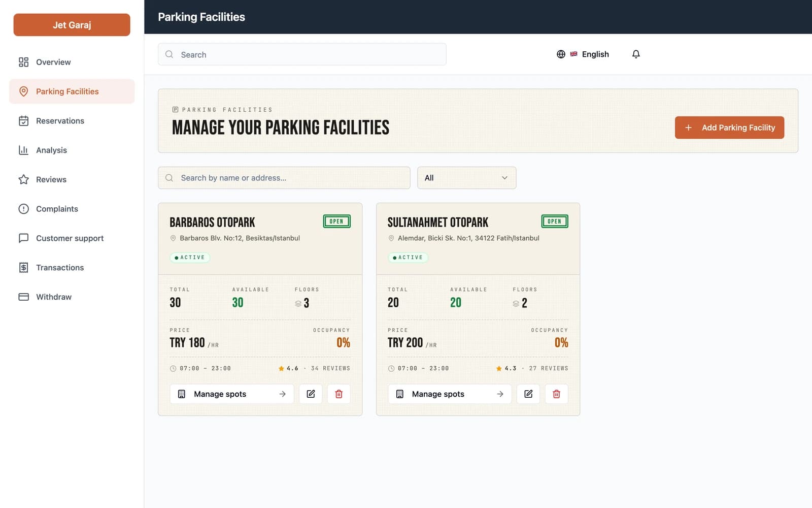Image resolution: width=812 pixels, height=508 pixels.
Task: Open the All status filter dropdown
Action: pyautogui.click(x=466, y=178)
